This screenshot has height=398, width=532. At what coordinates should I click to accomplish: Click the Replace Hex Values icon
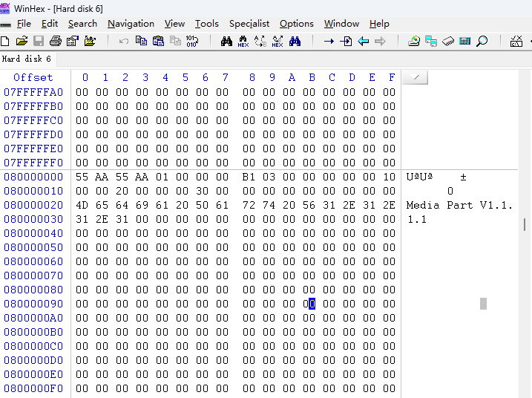tap(278, 42)
